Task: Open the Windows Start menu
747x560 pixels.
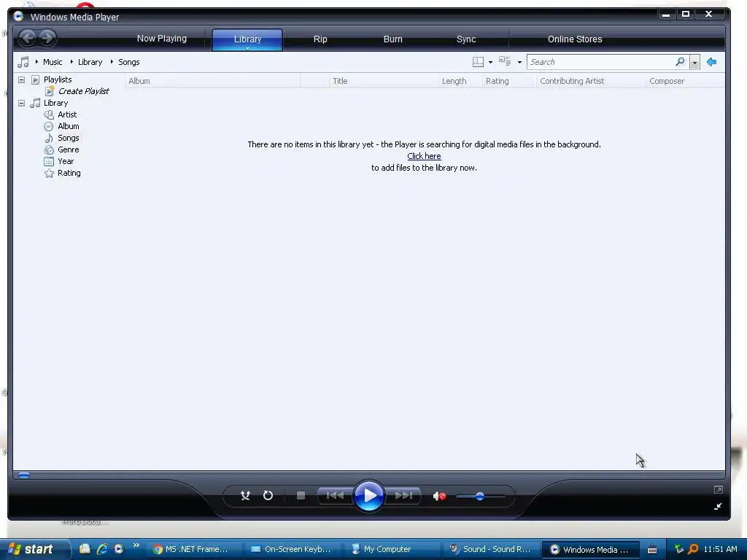Action: [34, 549]
